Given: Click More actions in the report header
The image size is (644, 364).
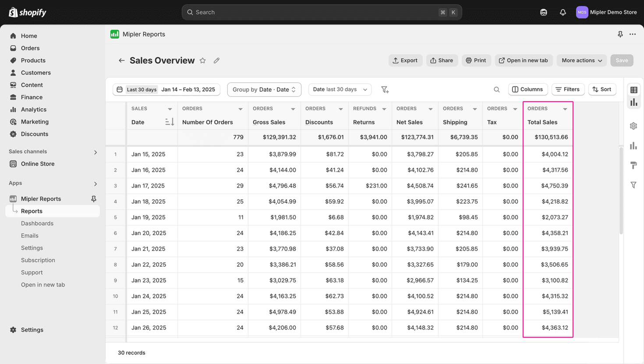Looking at the screenshot, I should pyautogui.click(x=581, y=60).
